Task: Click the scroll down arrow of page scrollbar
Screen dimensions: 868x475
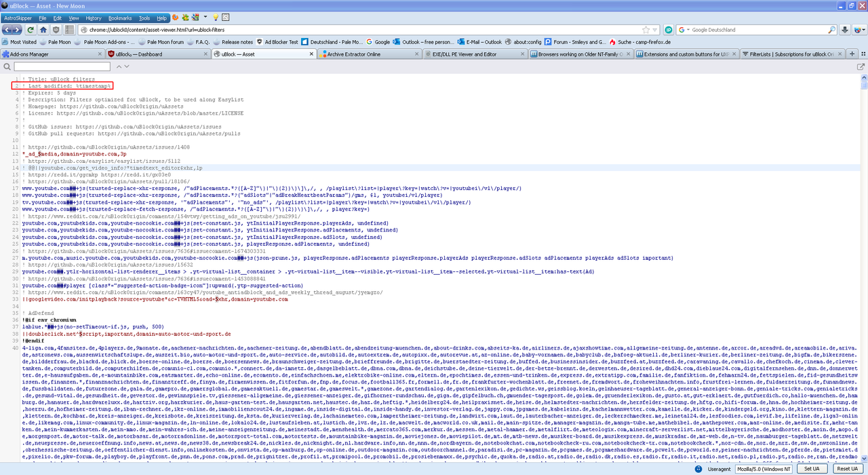Action: point(864,459)
